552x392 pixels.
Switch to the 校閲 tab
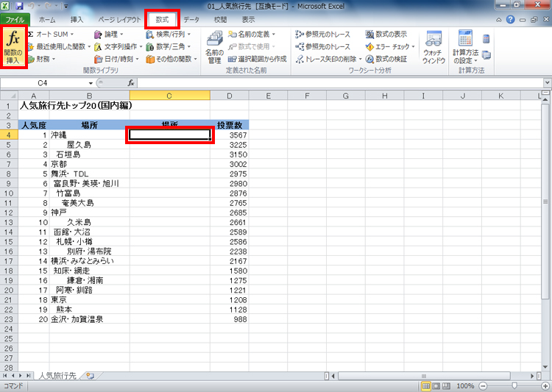(x=220, y=20)
